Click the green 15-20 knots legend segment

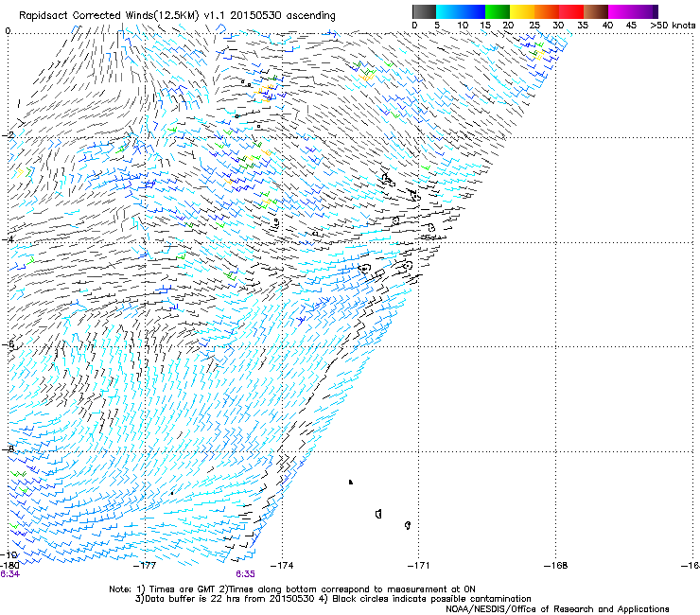pyautogui.click(x=498, y=11)
